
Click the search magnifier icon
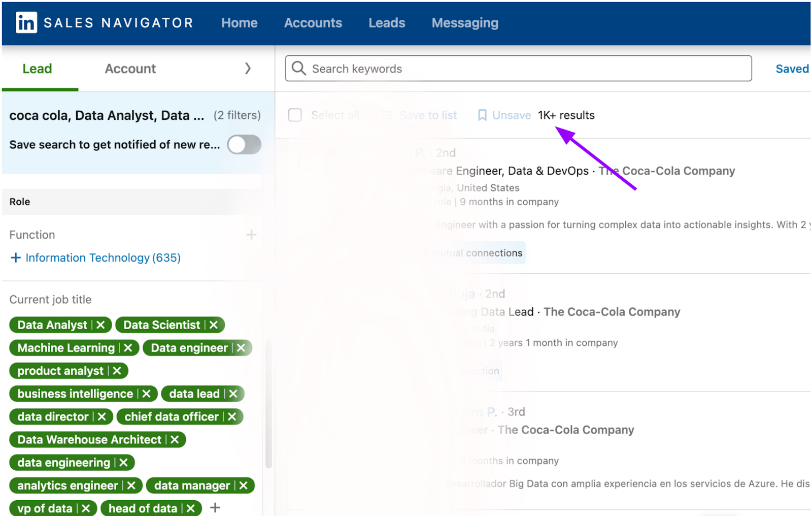pos(299,69)
